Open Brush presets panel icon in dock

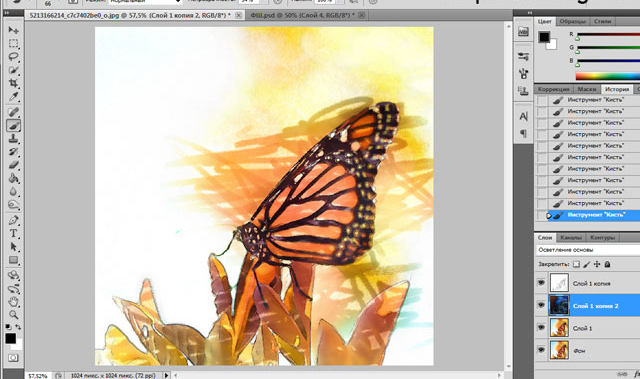point(523,57)
